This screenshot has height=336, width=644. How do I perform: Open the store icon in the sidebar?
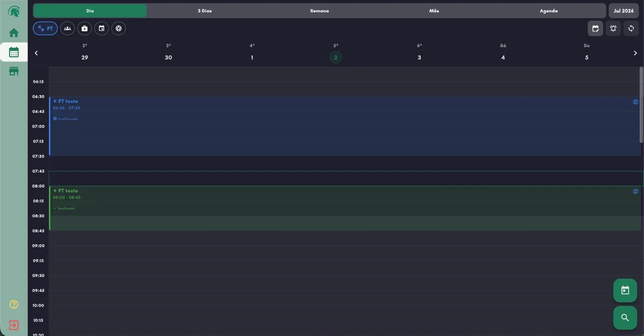14,71
